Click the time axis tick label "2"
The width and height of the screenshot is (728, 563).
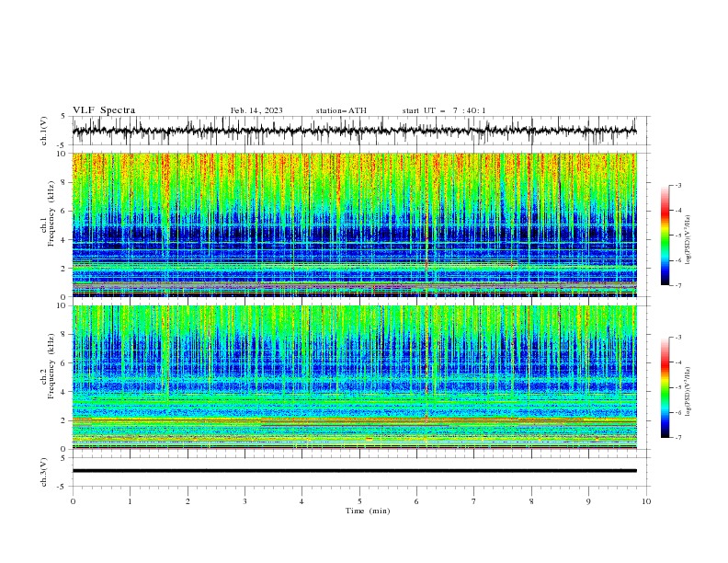point(188,501)
